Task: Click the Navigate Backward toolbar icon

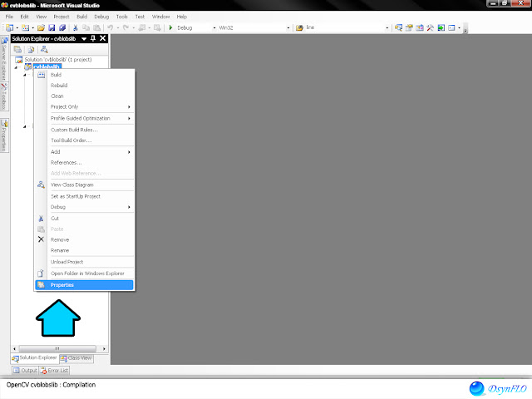Action: 142,27
